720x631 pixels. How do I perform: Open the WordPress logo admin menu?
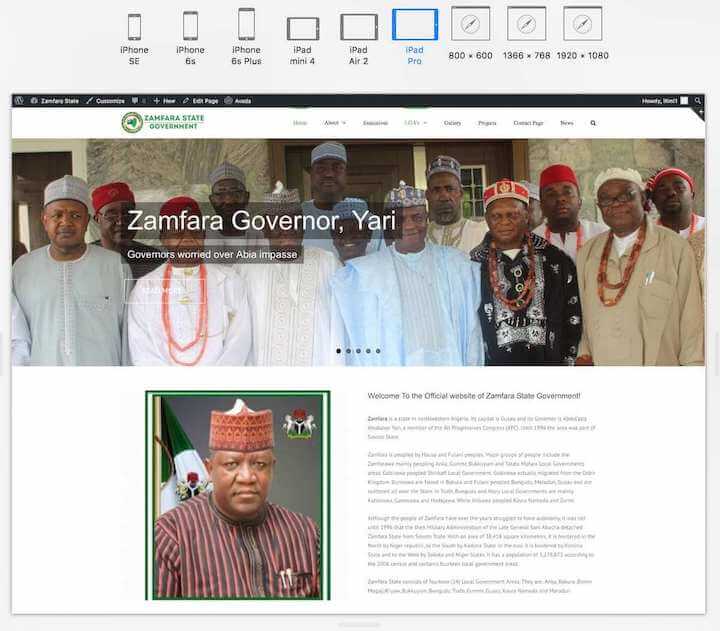click(x=21, y=101)
